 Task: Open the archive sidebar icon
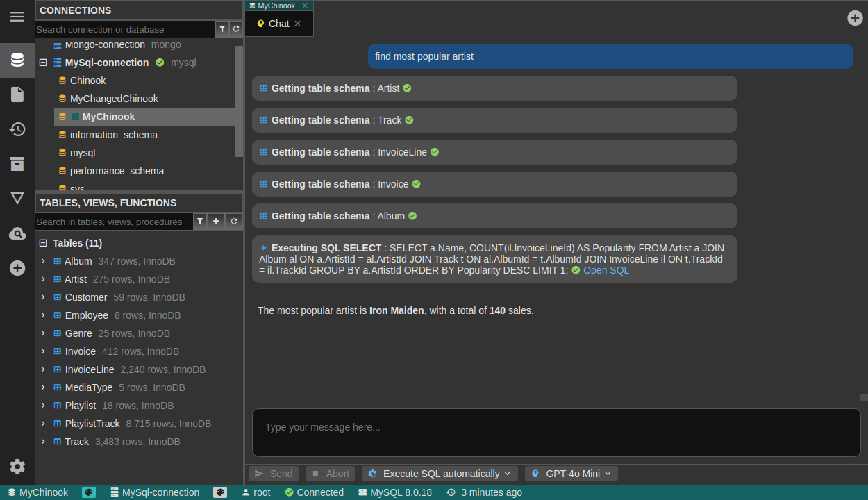click(x=17, y=164)
